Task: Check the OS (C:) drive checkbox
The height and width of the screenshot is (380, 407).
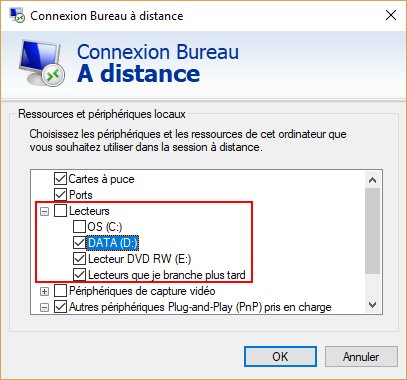Action: point(79,227)
